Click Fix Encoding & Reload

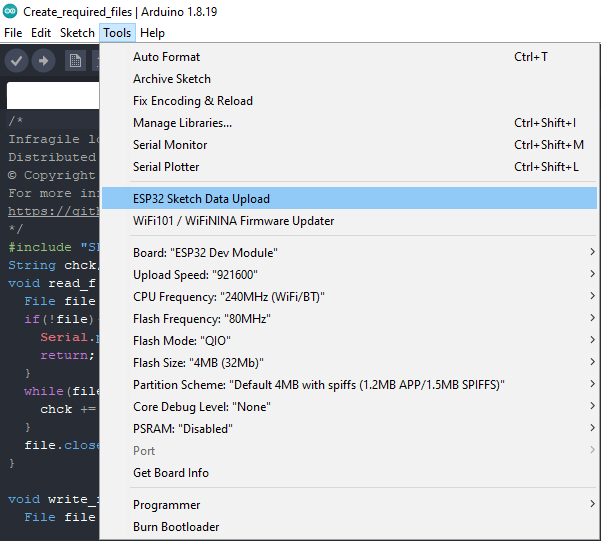(x=349, y=101)
